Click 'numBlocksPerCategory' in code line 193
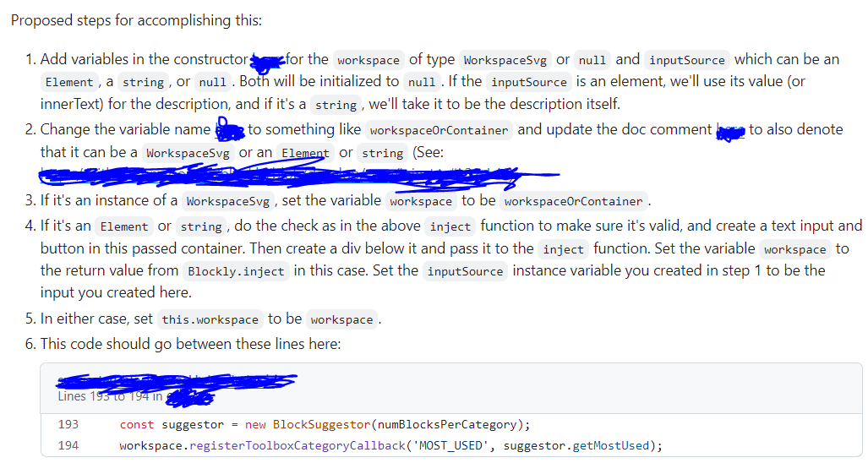868x474 pixels. point(446,424)
